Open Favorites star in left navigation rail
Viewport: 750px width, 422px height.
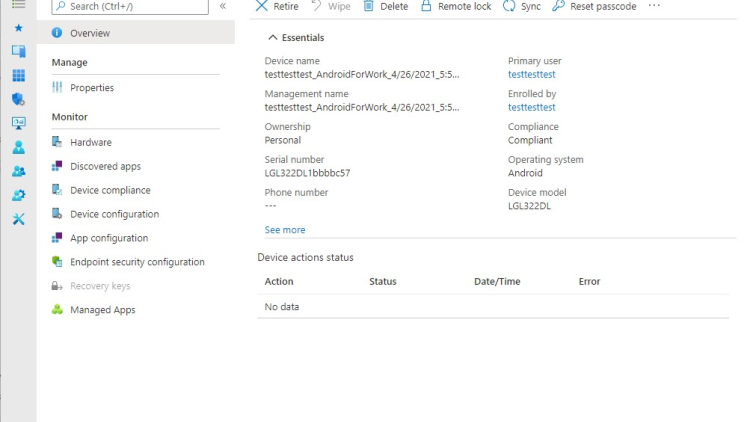[x=18, y=28]
